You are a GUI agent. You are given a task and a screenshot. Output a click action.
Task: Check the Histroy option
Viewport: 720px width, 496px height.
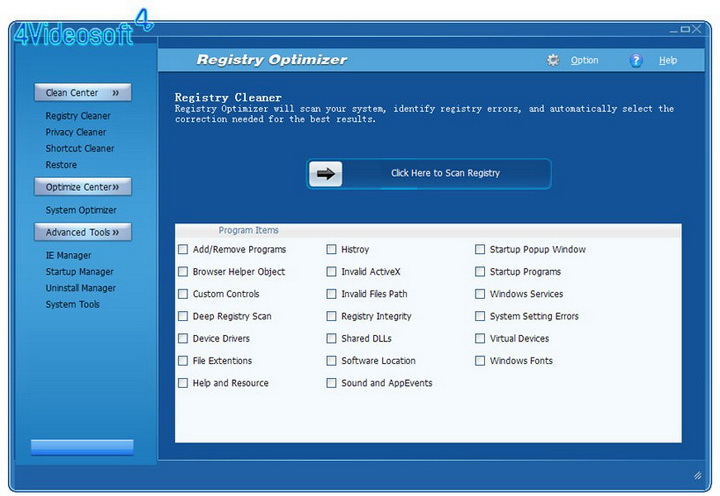click(331, 249)
